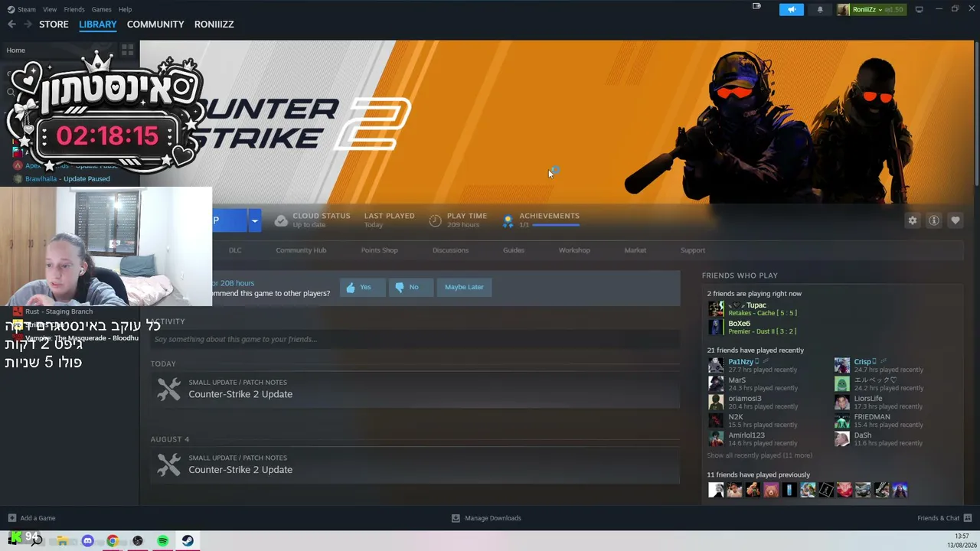This screenshot has width=980, height=551.
Task: Click the achievements progress bar
Action: (x=556, y=225)
